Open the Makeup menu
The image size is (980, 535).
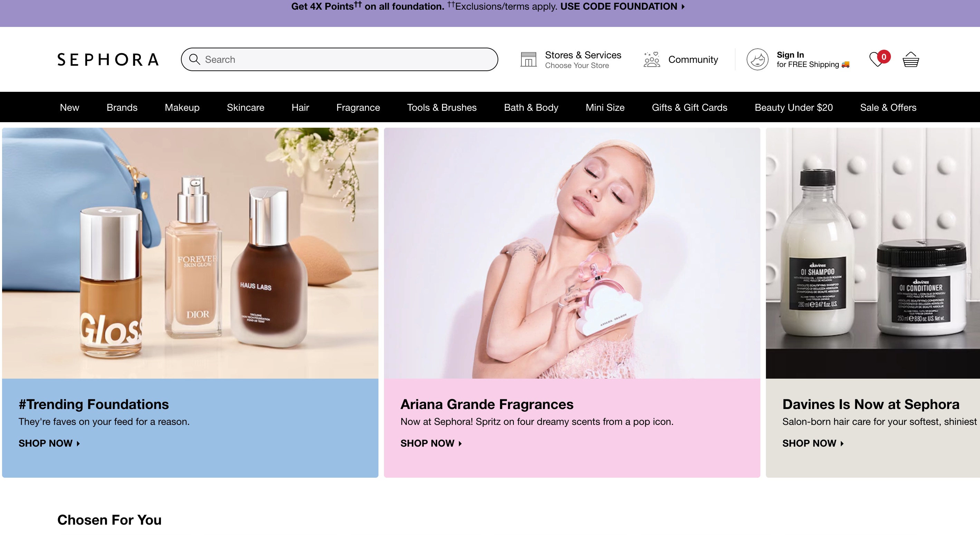pyautogui.click(x=182, y=107)
